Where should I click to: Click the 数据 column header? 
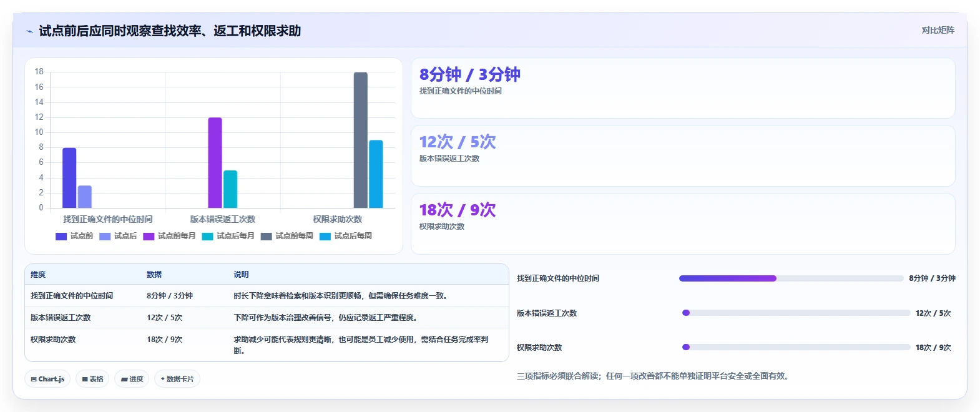coord(154,275)
